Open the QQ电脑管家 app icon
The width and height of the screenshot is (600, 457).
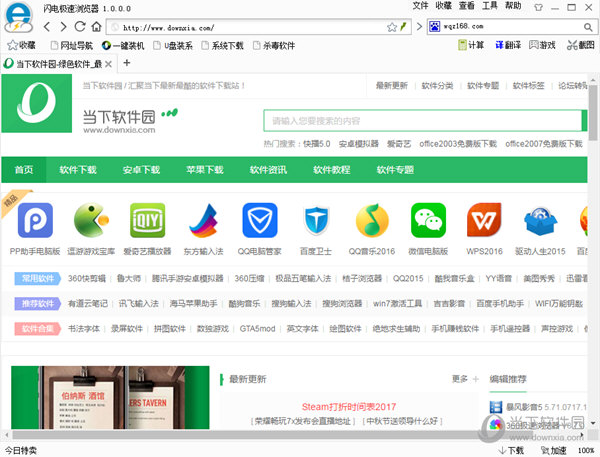(260, 220)
